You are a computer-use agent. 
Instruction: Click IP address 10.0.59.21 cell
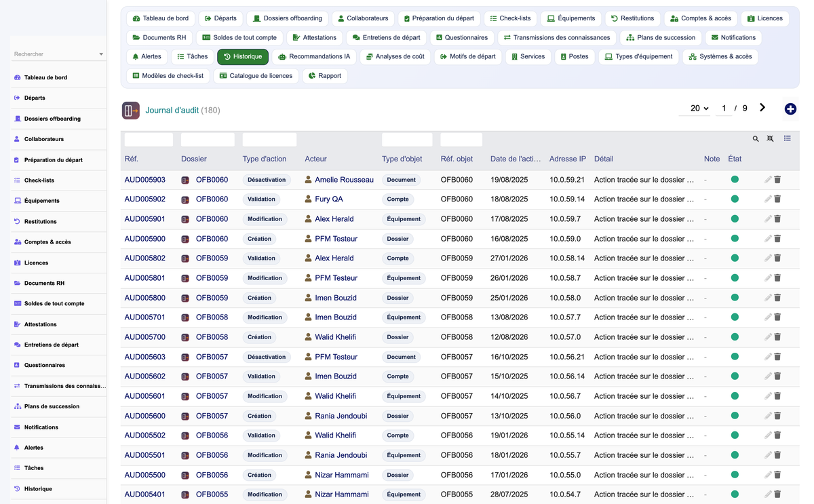pyautogui.click(x=567, y=180)
